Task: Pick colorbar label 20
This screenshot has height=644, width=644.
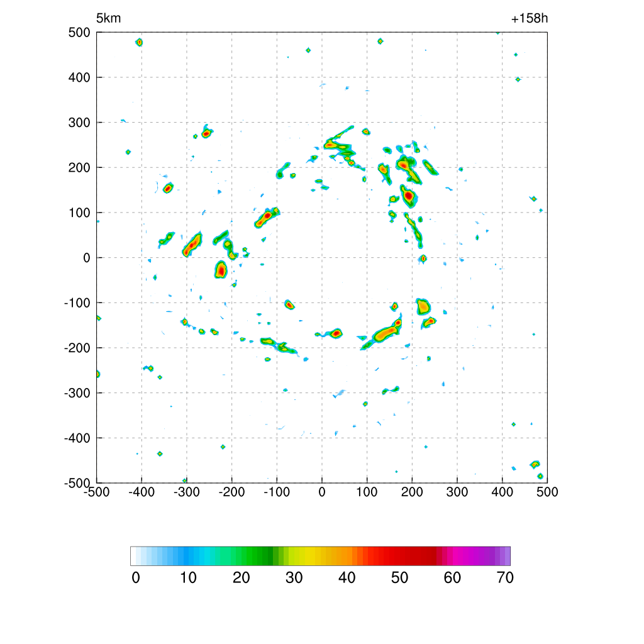Action: click(x=241, y=578)
